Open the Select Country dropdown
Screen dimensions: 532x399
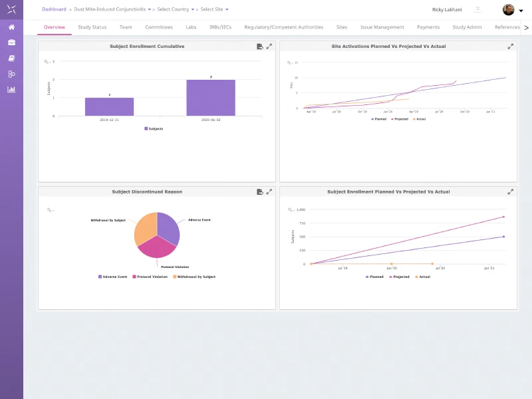coord(176,9)
